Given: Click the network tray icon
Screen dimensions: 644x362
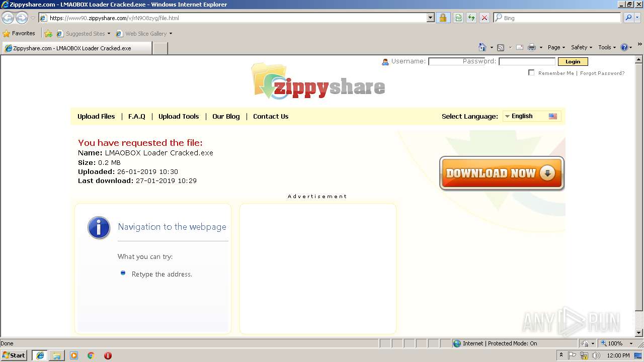Looking at the screenshot, I should (584, 355).
